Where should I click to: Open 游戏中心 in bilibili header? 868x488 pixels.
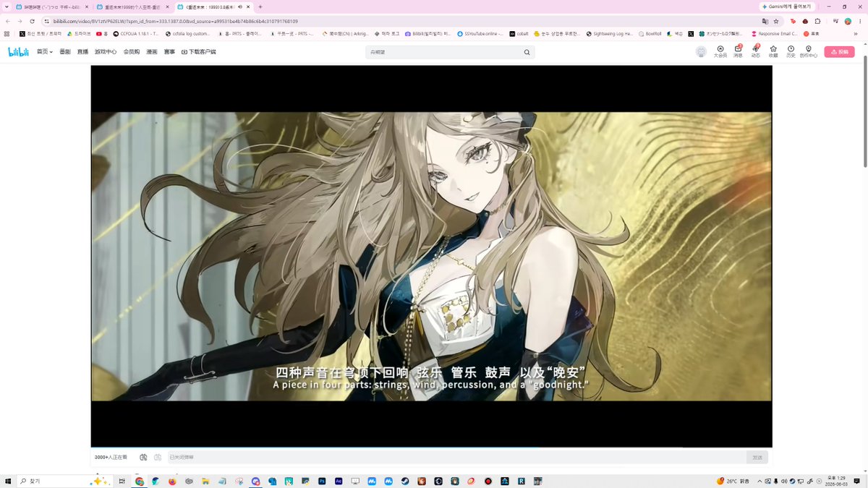[x=106, y=52]
